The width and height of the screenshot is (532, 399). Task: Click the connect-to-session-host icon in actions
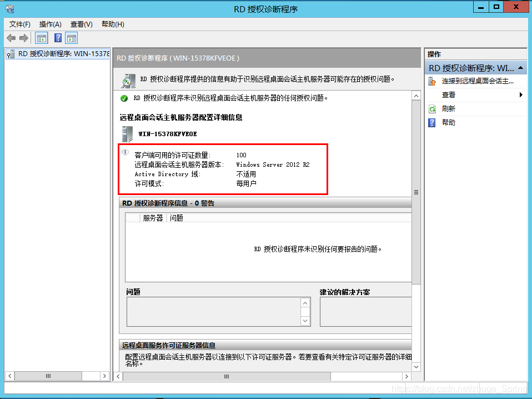[432, 81]
